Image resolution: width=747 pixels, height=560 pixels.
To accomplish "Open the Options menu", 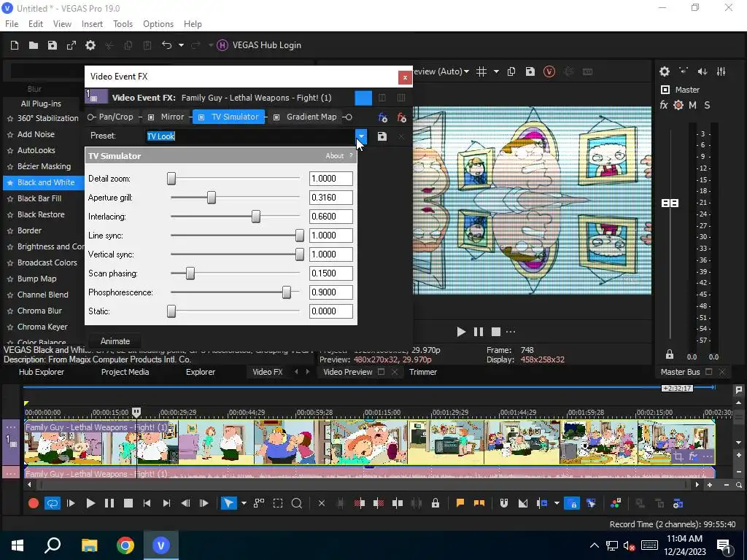I will [x=158, y=24].
